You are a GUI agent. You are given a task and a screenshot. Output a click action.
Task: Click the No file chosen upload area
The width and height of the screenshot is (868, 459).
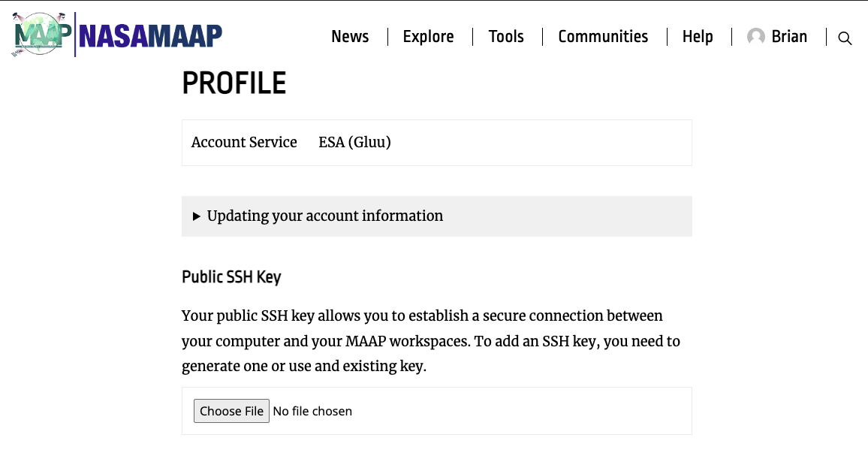pyautogui.click(x=312, y=411)
